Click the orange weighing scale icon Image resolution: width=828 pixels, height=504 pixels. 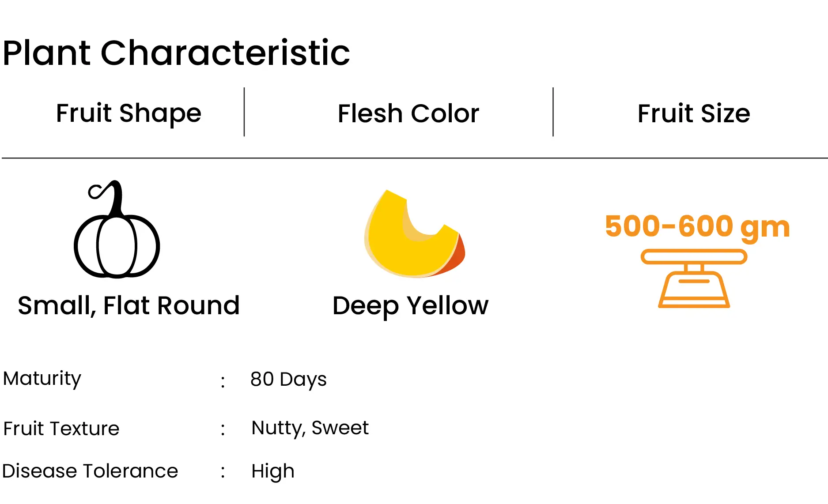(x=694, y=278)
